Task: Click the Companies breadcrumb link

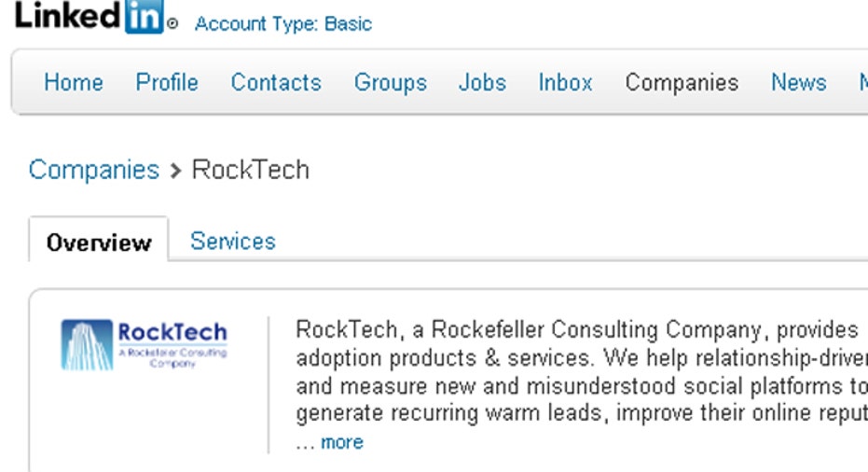Action: click(x=94, y=170)
